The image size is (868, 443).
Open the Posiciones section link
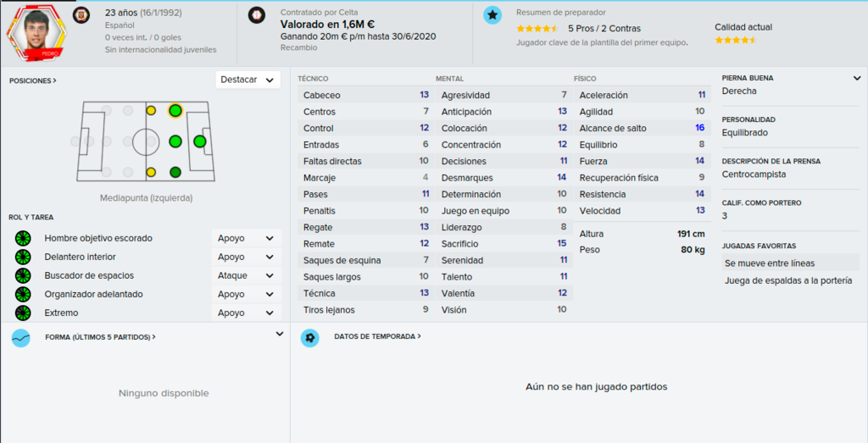[x=33, y=80]
